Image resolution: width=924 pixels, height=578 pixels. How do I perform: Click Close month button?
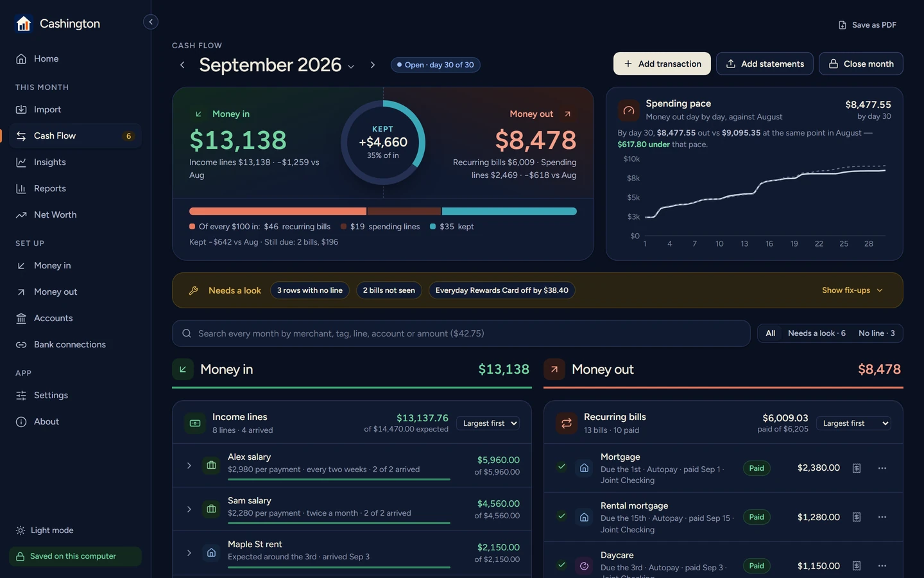click(861, 64)
